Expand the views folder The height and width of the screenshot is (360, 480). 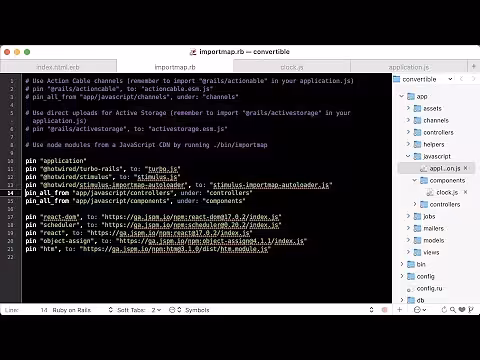408,252
